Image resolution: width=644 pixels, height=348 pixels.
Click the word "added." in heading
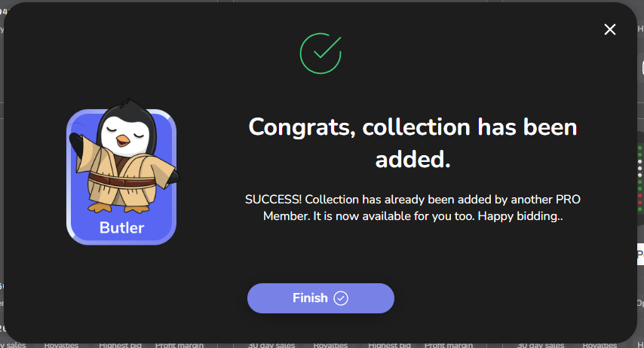[x=412, y=159]
